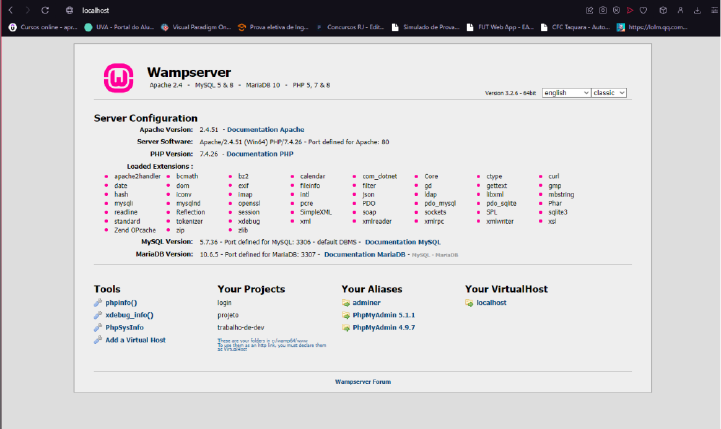The image size is (721, 429).
Task: Click the Zend OPcache extension entry
Action: point(135,230)
